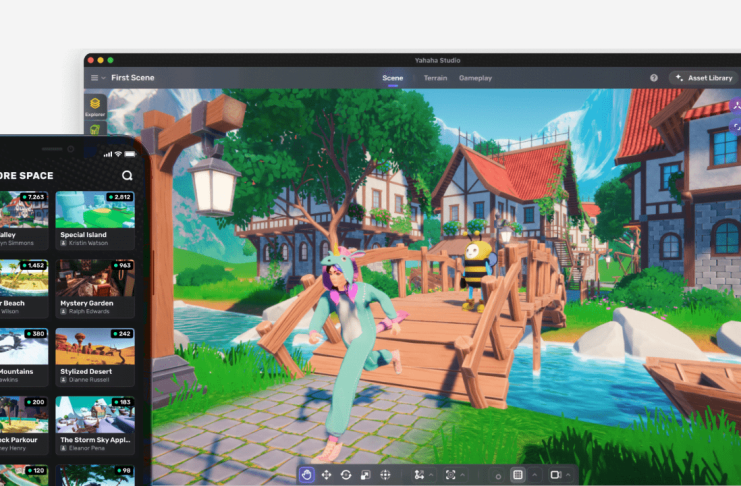Click the green icon below Explorer
Image resolution: width=741 pixels, height=486 pixels.
[95, 129]
